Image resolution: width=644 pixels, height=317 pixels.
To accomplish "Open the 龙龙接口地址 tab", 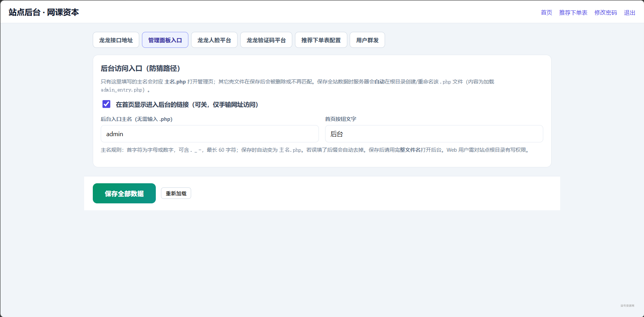I will pos(116,40).
